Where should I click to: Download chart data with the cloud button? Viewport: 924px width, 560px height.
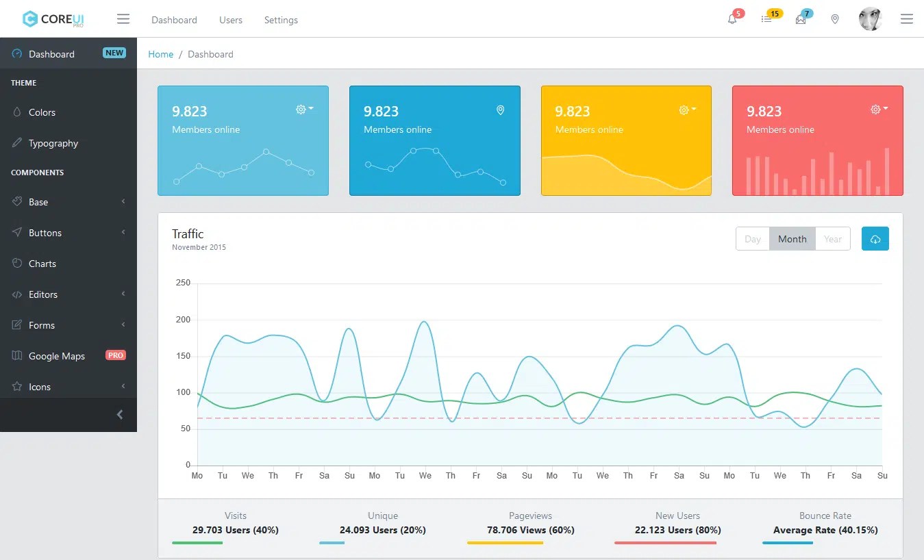coord(875,238)
